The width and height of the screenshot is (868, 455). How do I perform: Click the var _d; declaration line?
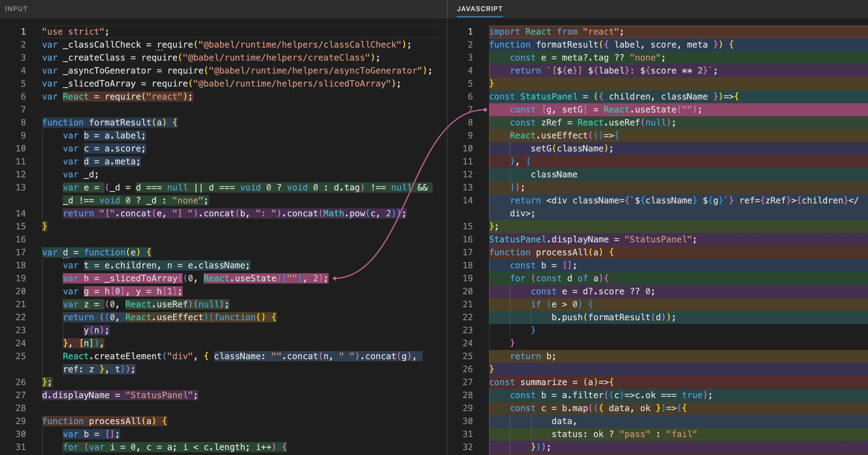tap(81, 175)
